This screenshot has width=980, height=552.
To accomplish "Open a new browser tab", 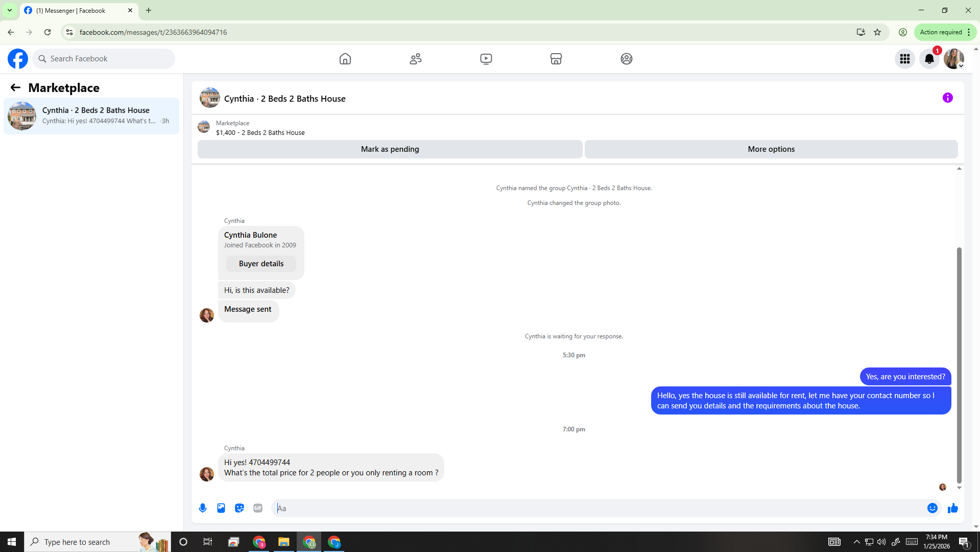I will [149, 10].
